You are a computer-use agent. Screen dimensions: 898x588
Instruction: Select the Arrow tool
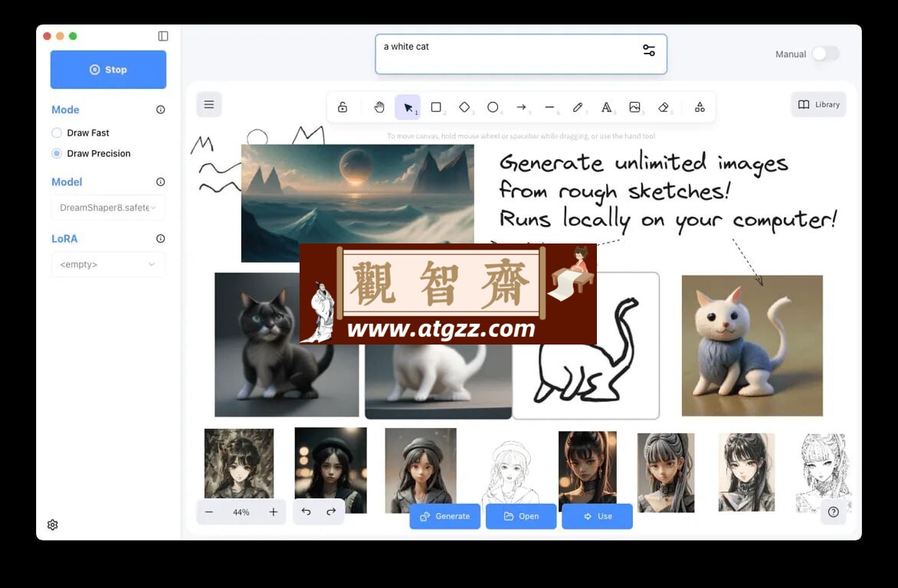[x=521, y=107]
